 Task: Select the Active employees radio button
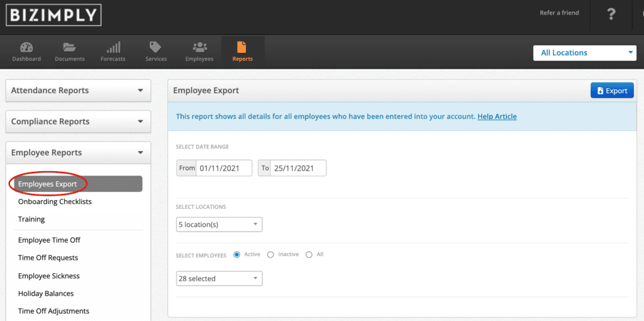[236, 255]
